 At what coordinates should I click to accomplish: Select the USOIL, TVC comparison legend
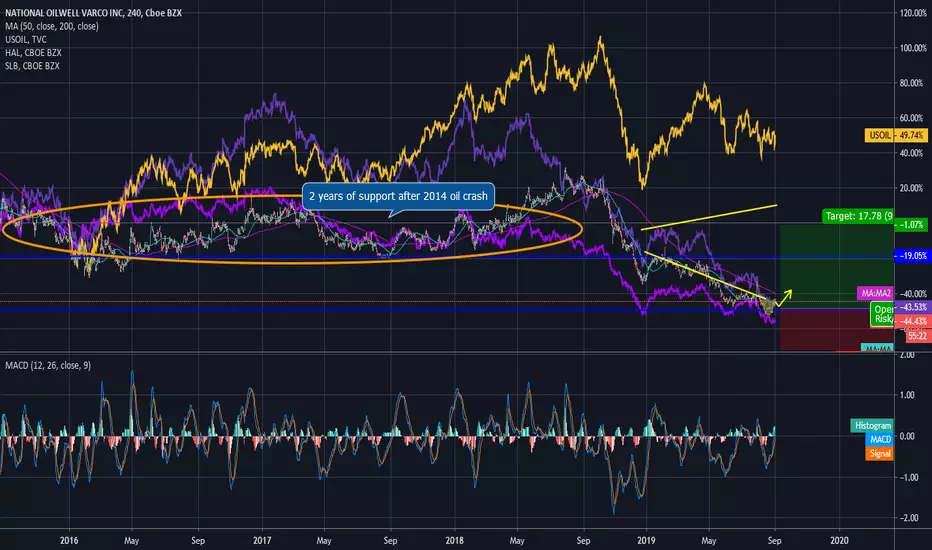coord(26,39)
